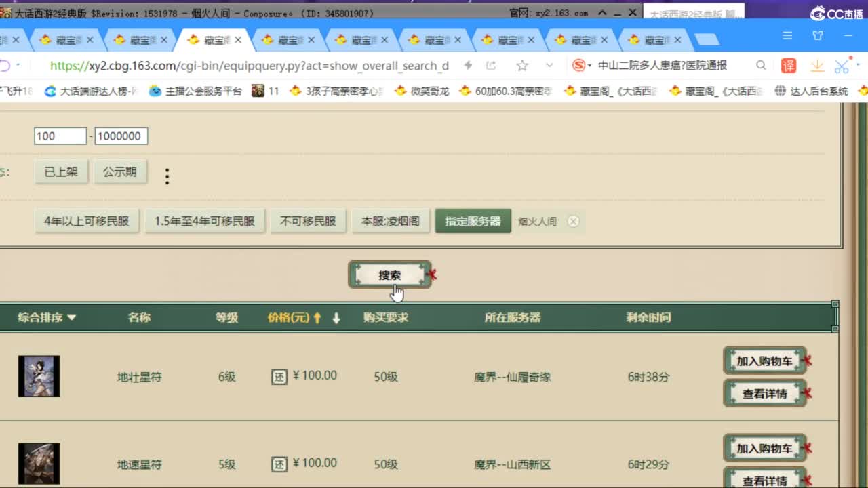
Task: Open the 微笑哥龙 bookmark
Action: 422,91
